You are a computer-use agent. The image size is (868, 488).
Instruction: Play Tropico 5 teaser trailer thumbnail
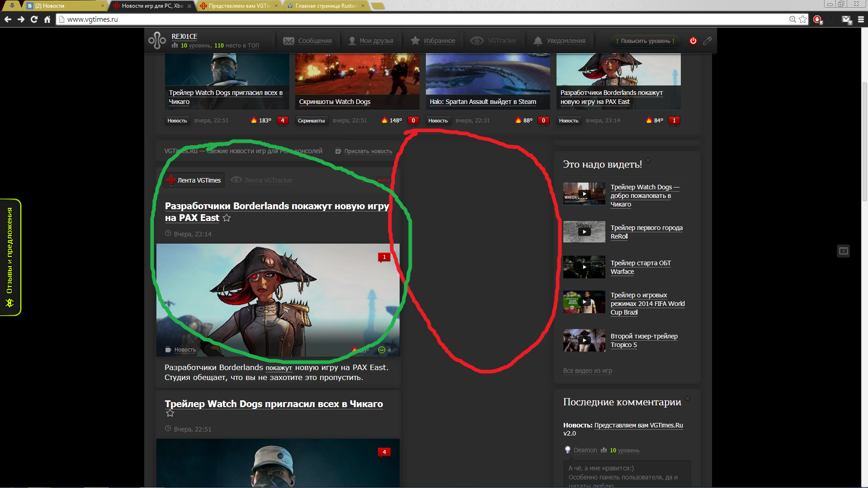coord(584,340)
